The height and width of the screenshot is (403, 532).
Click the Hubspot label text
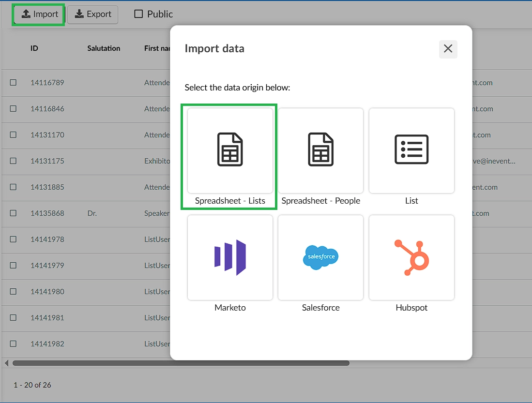click(x=411, y=308)
